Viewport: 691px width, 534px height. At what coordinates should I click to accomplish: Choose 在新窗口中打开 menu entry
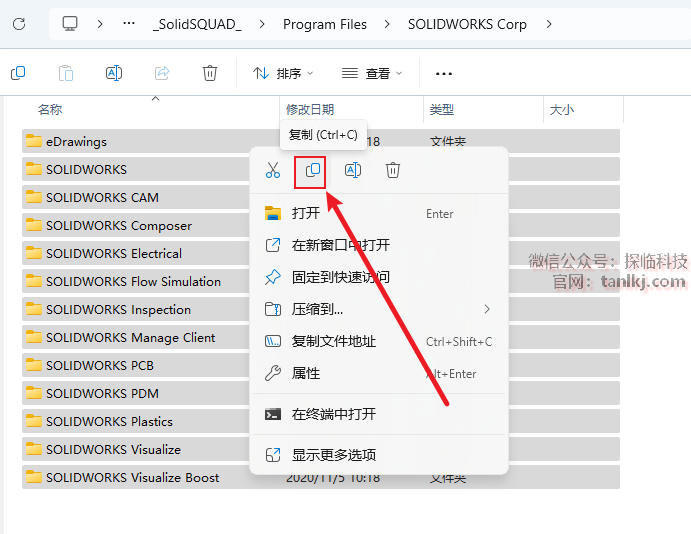(x=340, y=245)
